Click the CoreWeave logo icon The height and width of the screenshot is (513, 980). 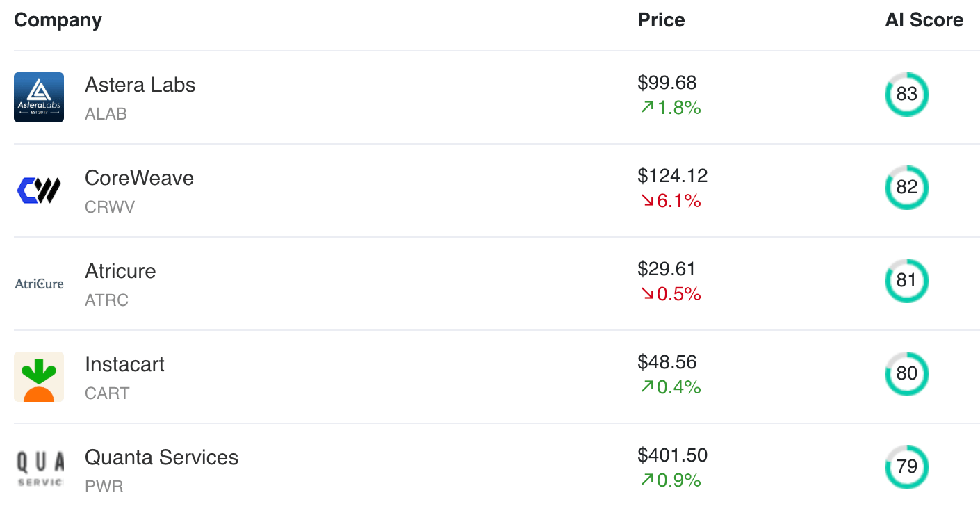[39, 190]
